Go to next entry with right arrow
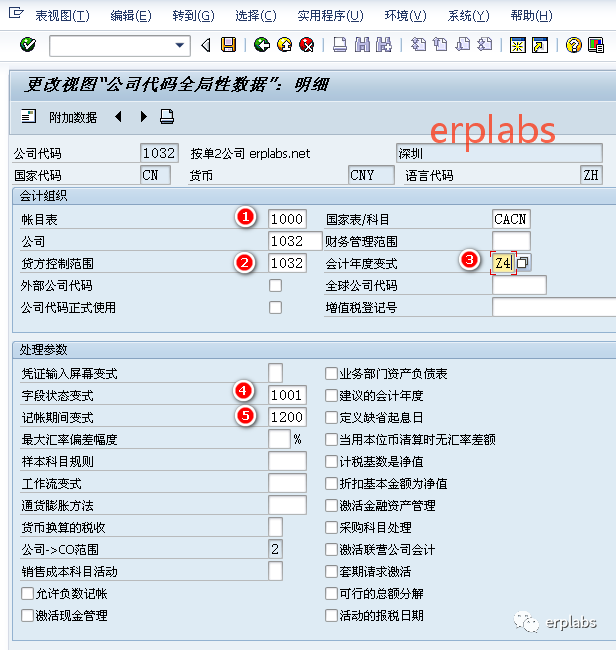616x650 pixels. pyautogui.click(x=143, y=116)
